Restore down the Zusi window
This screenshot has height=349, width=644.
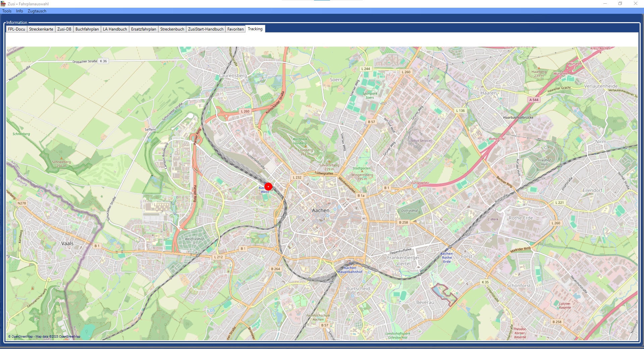tap(620, 4)
